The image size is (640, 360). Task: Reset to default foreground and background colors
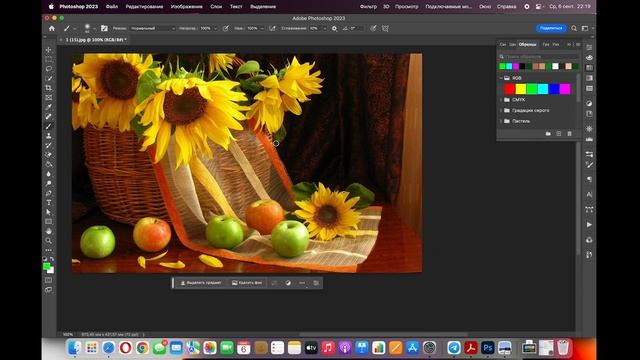click(x=45, y=258)
